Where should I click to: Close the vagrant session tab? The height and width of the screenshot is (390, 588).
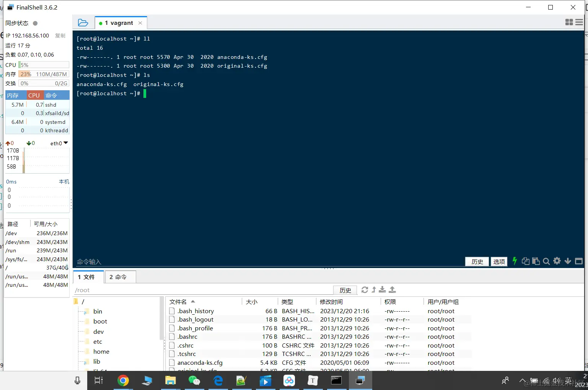pos(140,23)
